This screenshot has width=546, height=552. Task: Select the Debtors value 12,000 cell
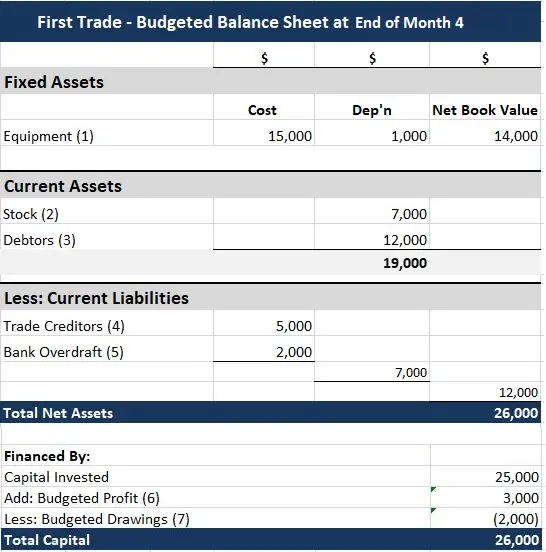pyautogui.click(x=372, y=240)
